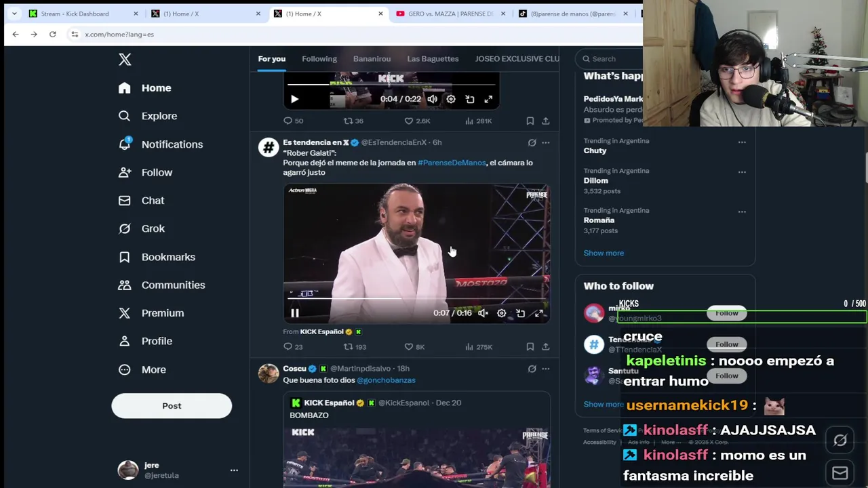Play the top video at 0:04
This screenshot has height=488, width=868.
click(x=294, y=99)
